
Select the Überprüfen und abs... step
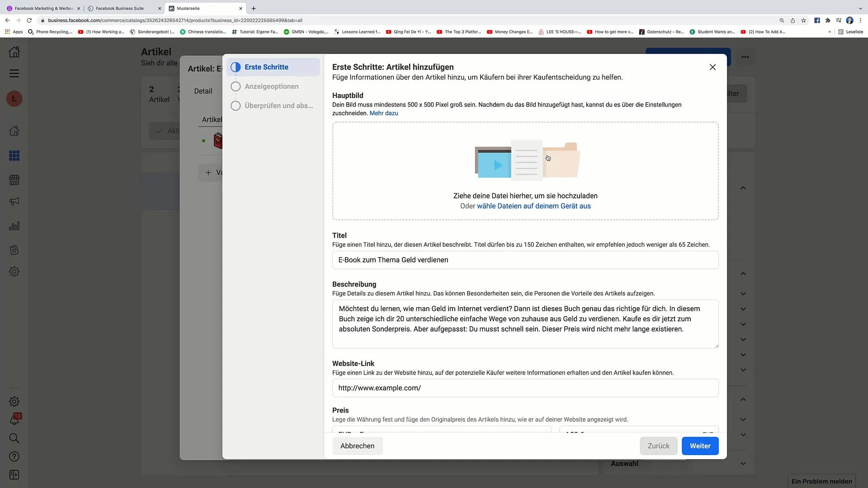click(x=273, y=106)
